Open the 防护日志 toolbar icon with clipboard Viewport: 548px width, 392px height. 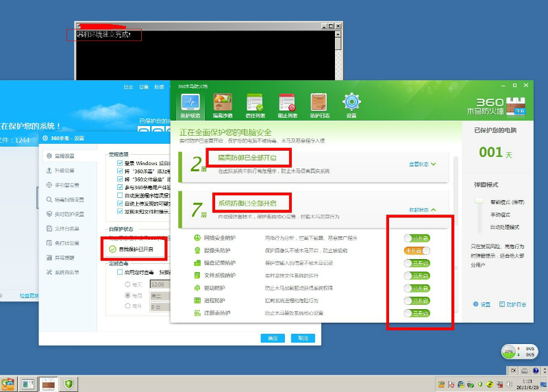pos(319,106)
